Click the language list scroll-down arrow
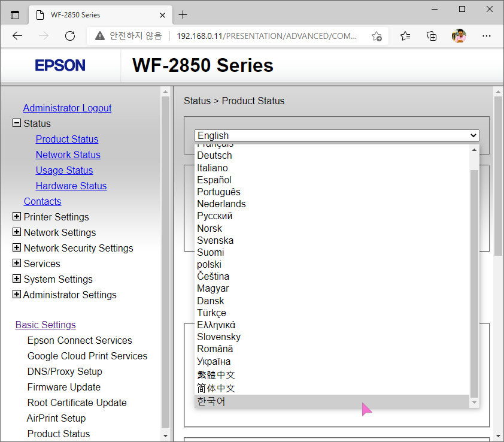 tap(474, 402)
